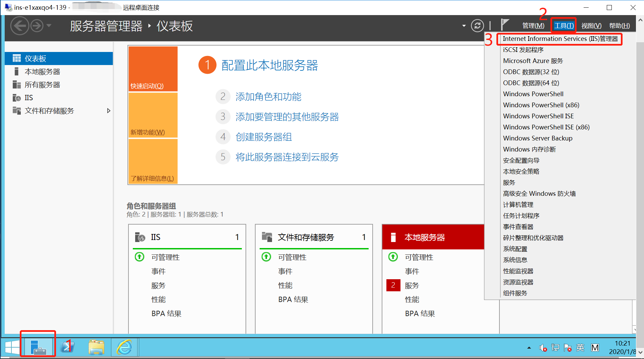Open the 帮助(H) menu
Image resolution: width=644 pixels, height=359 pixels.
pyautogui.click(x=620, y=26)
